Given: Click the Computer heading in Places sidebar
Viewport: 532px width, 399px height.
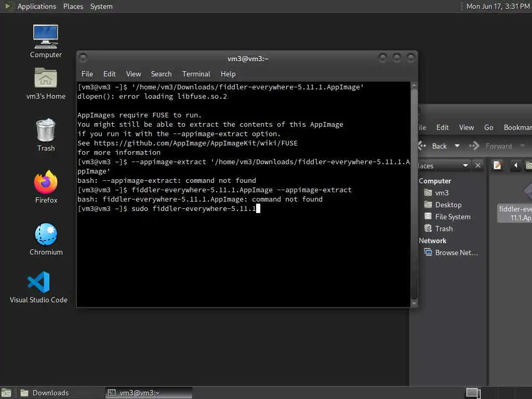Looking at the screenshot, I should (x=435, y=181).
